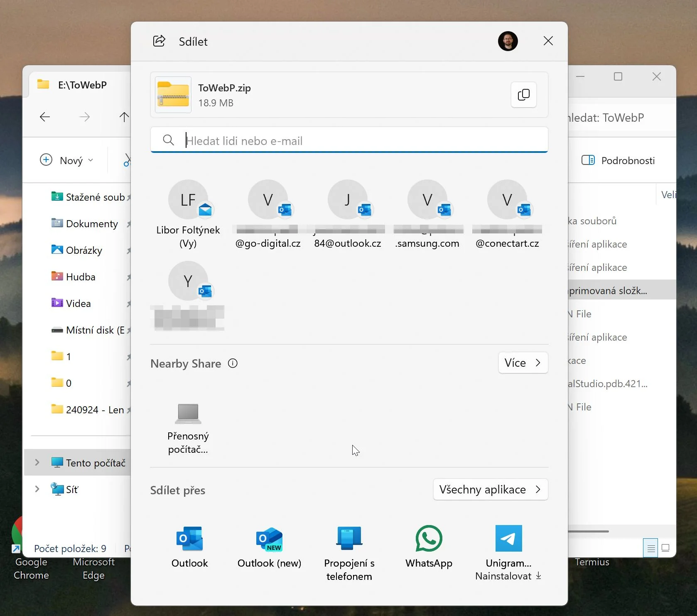This screenshot has height=616, width=697.
Task: Go back in File Explorer
Action: (x=45, y=117)
